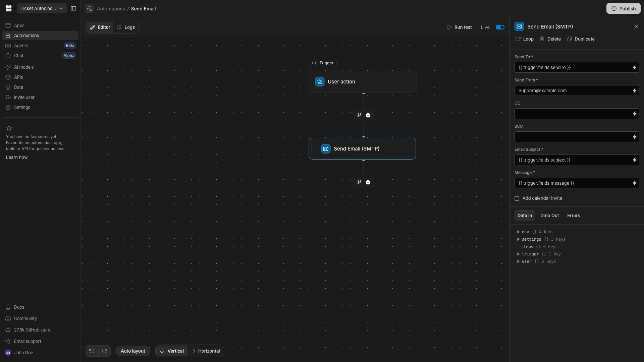Click the Learn how link
644x362 pixels.
[17, 157]
